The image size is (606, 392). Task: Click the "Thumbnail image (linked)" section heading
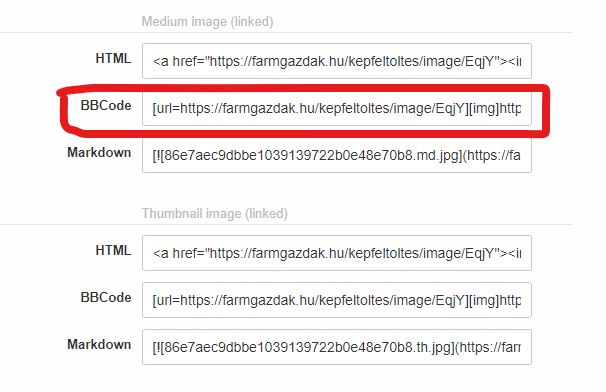pos(215,213)
